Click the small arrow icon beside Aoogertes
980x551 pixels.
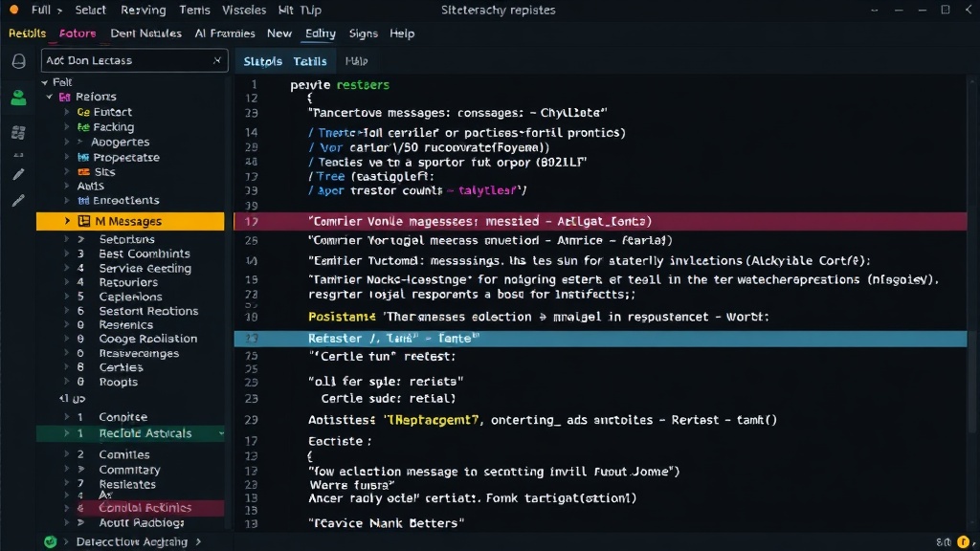point(80,143)
